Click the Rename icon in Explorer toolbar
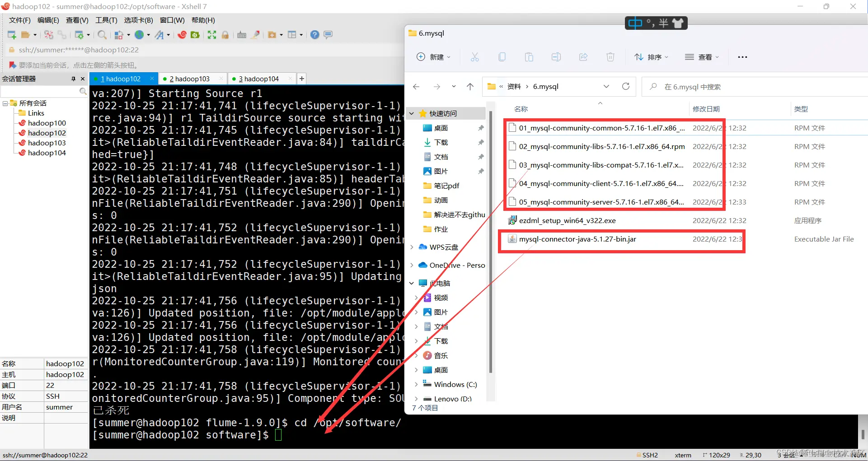The width and height of the screenshot is (868, 461). tap(556, 57)
